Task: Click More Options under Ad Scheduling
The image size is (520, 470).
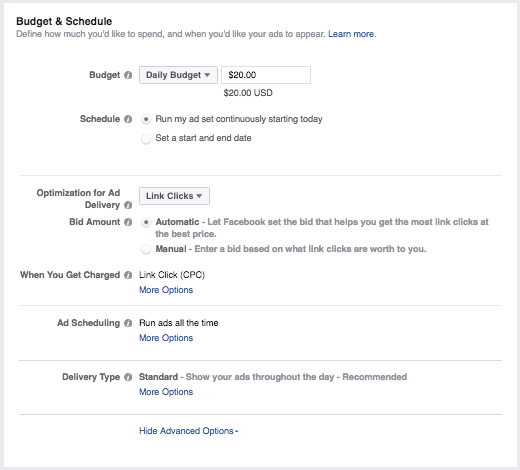Action: click(x=166, y=338)
